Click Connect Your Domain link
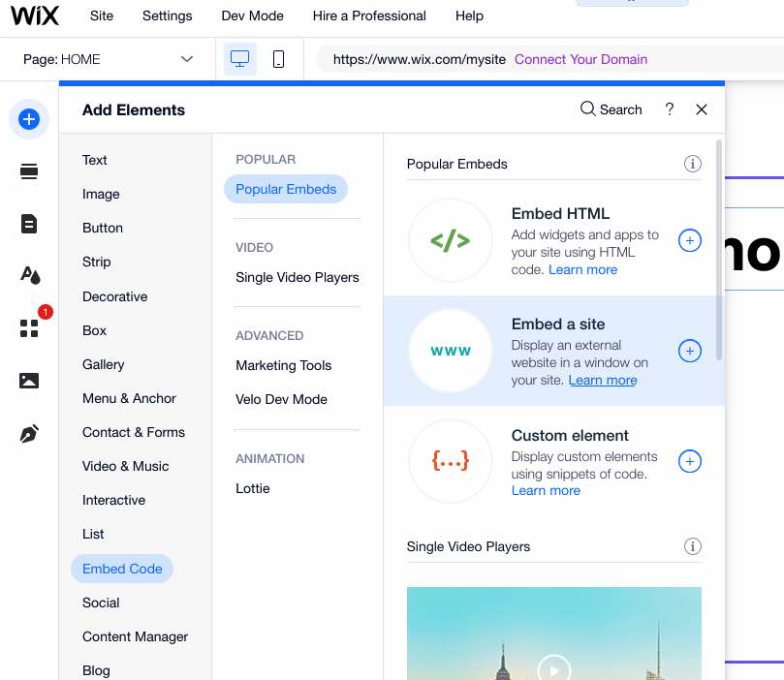Image resolution: width=784 pixels, height=680 pixels. click(580, 59)
